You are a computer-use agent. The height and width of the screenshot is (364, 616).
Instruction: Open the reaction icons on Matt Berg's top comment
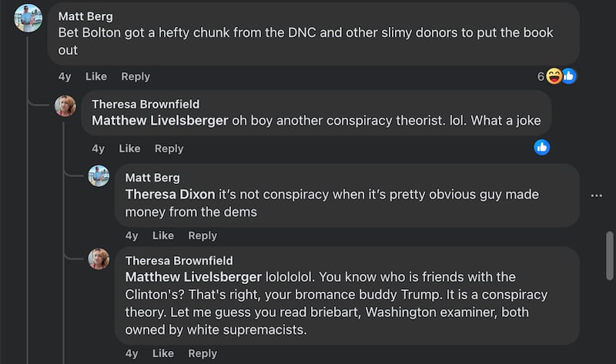click(561, 76)
